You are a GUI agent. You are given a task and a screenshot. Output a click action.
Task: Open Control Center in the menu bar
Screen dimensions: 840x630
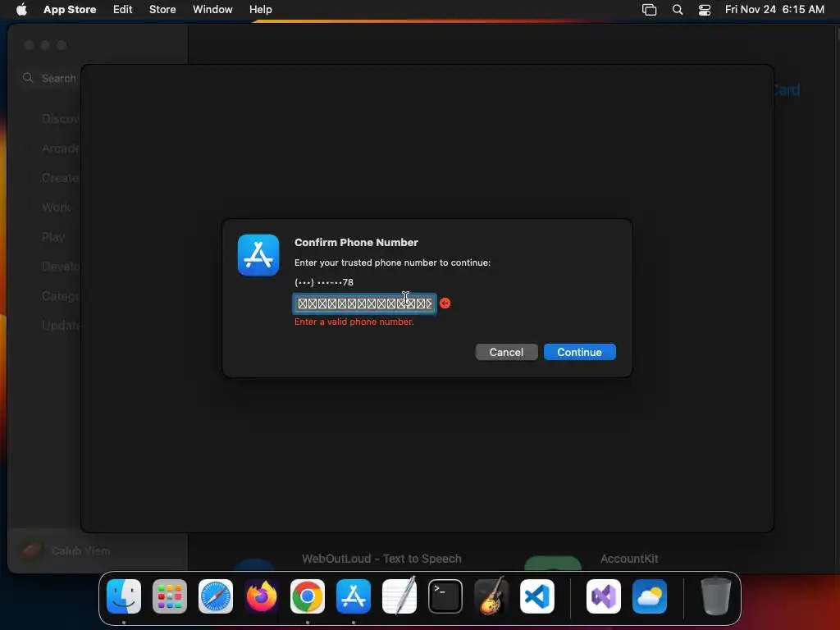pos(705,9)
